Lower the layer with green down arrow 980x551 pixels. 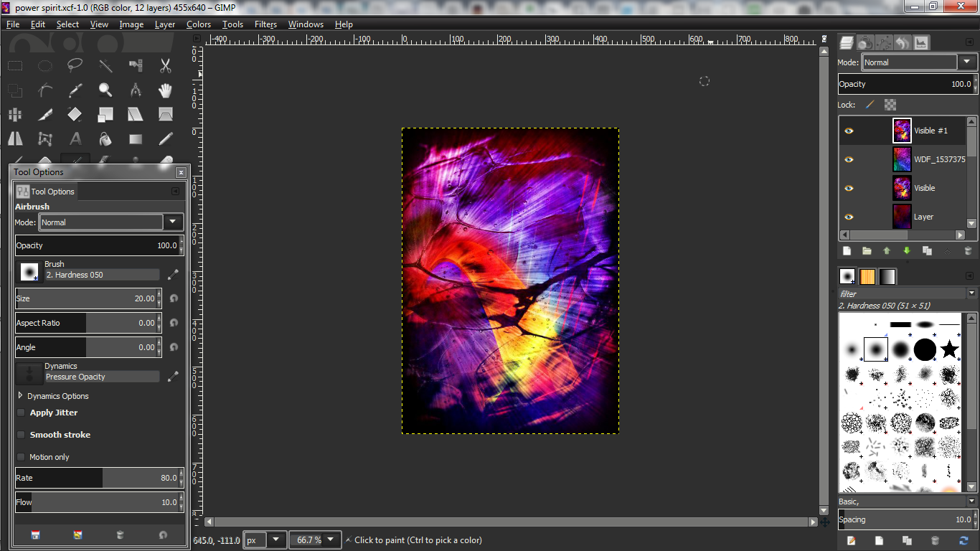pos(907,250)
